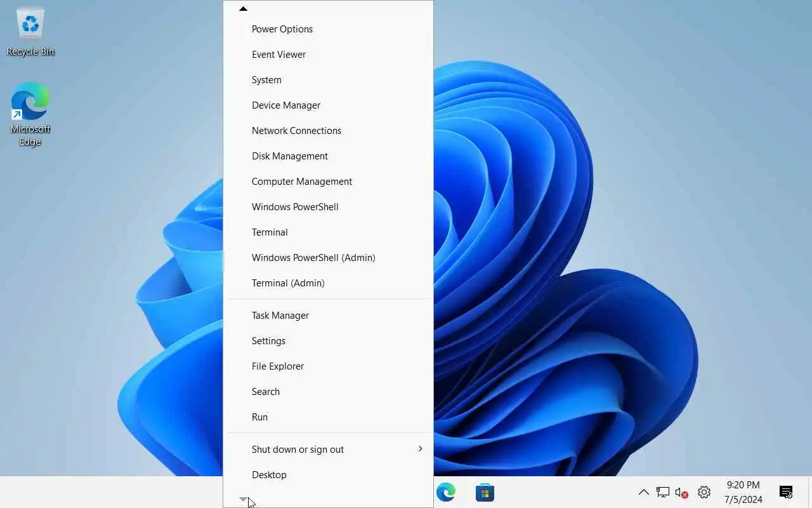Click the menu scroll-up arrow

(243, 9)
